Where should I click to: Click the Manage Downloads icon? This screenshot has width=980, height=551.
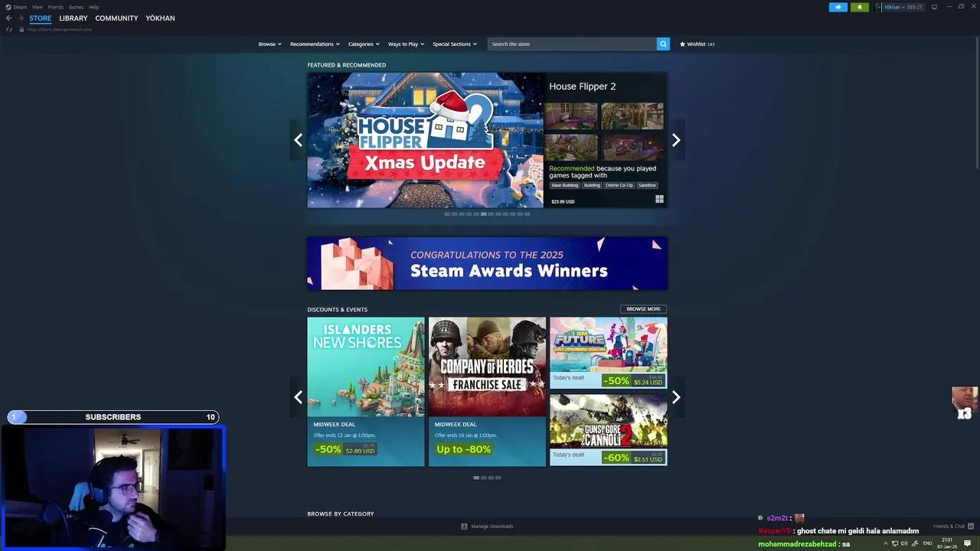464,527
